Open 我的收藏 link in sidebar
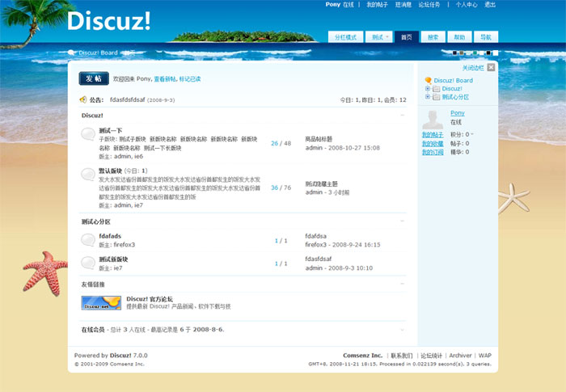 [x=433, y=144]
